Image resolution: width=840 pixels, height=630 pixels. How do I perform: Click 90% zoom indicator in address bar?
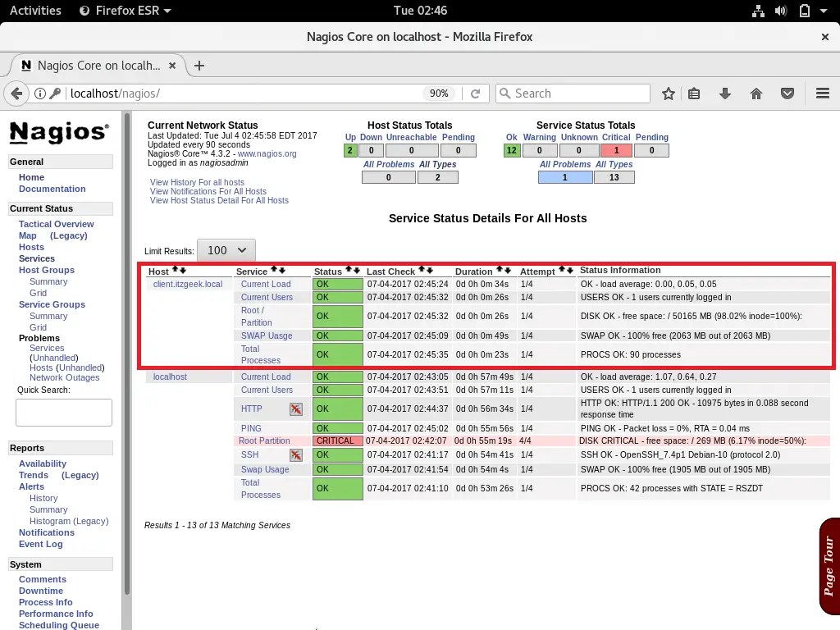pyautogui.click(x=439, y=94)
